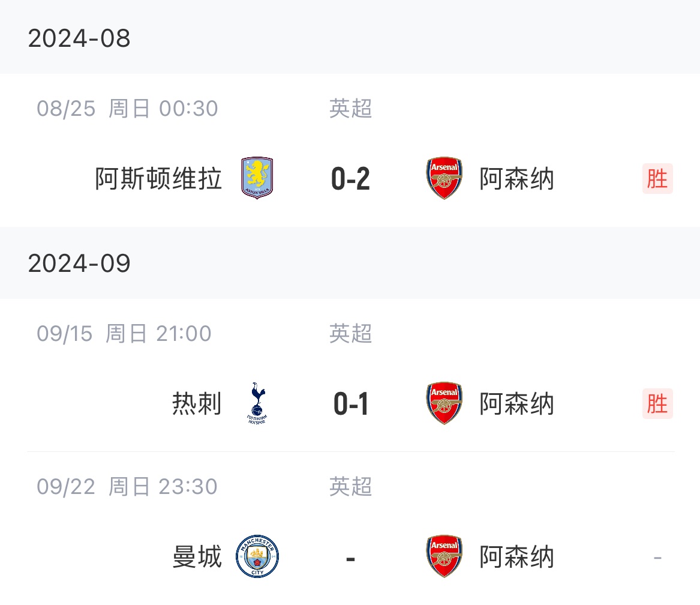Click Arsenal crest in Tottenham match

tap(444, 403)
